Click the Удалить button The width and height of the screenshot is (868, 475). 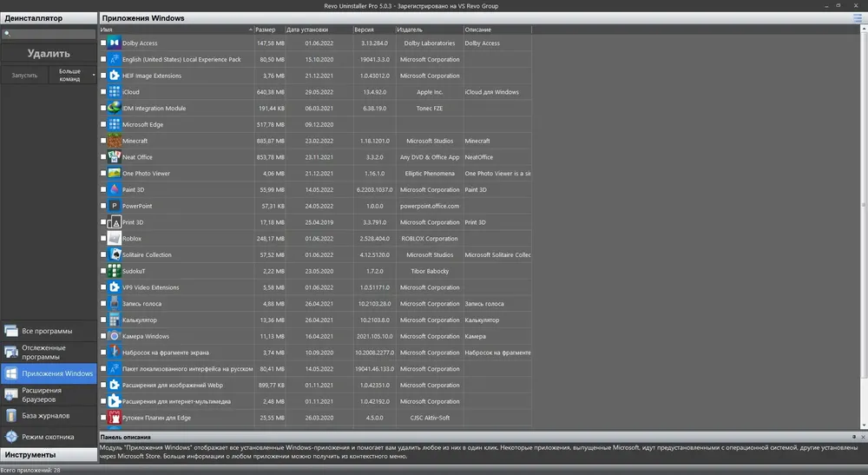tap(49, 53)
